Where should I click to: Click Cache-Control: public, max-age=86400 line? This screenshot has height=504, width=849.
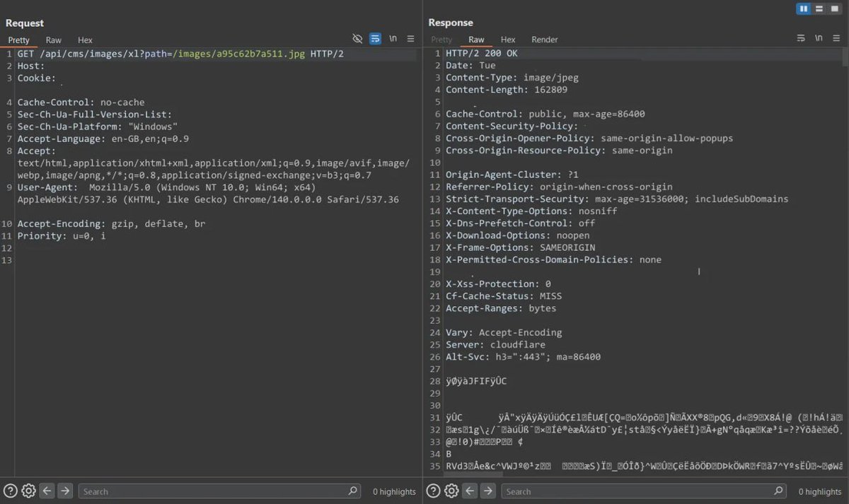point(545,114)
